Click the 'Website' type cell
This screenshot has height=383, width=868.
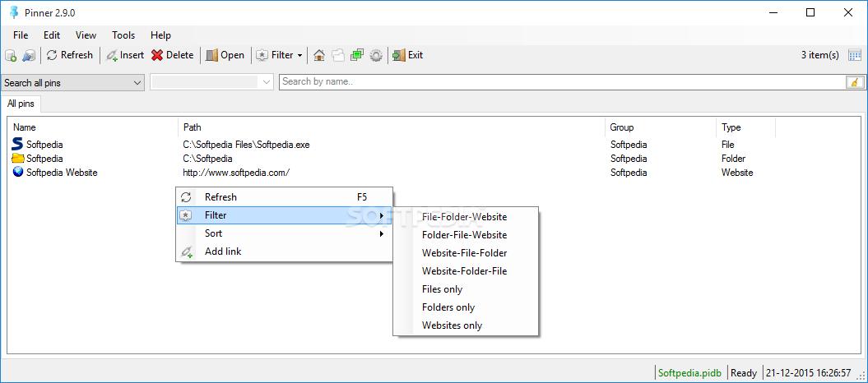pos(737,173)
